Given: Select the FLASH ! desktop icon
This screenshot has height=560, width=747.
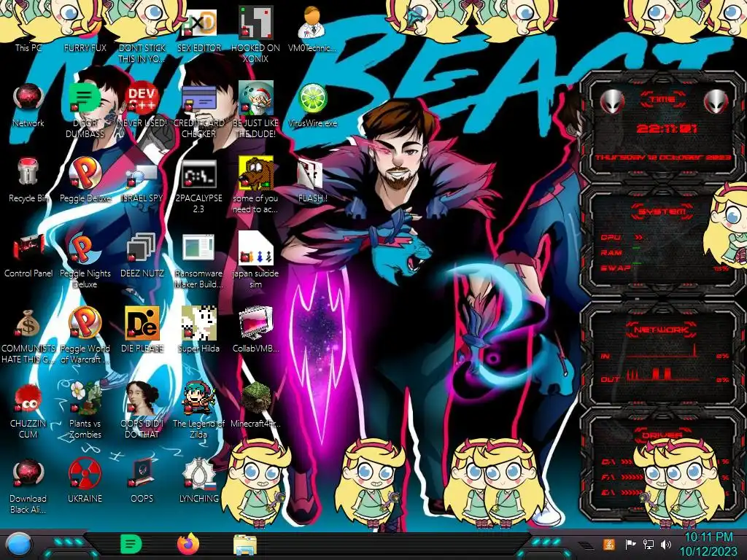Looking at the screenshot, I should coord(312,180).
